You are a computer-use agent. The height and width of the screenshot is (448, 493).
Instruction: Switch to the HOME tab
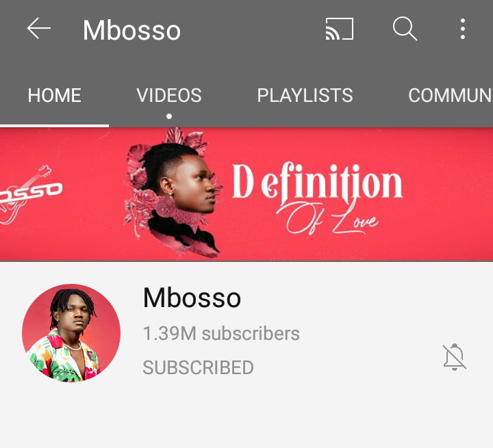click(x=54, y=95)
